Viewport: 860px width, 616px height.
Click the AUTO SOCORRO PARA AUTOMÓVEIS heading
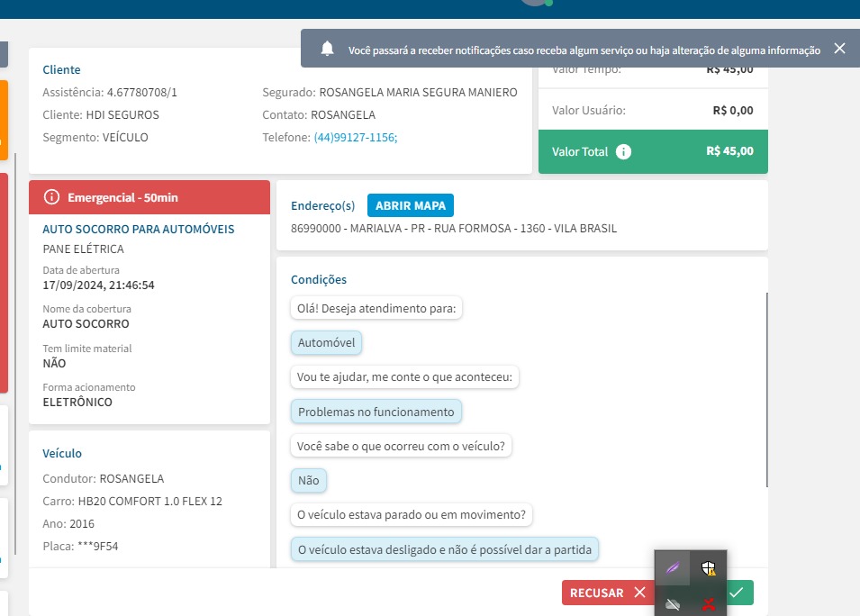138,230
